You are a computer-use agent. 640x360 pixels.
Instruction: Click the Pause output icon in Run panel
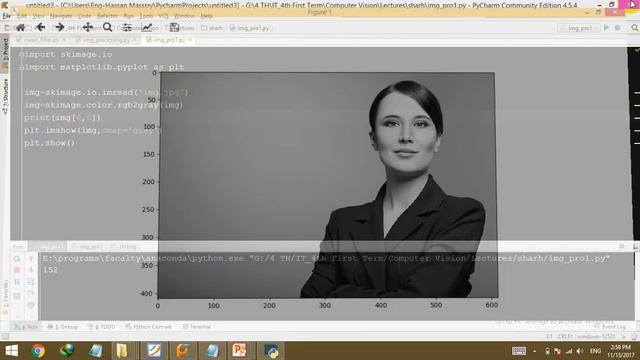[x=17, y=282]
